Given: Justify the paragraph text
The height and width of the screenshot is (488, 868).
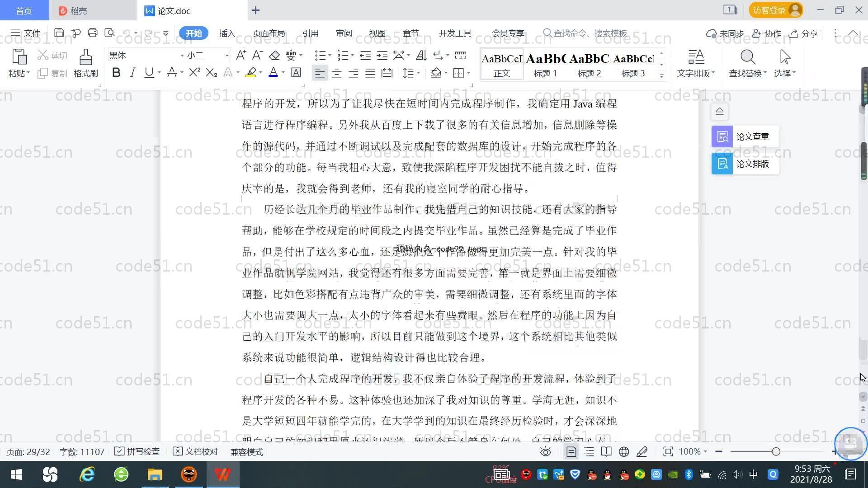Looking at the screenshot, I should tap(370, 73).
